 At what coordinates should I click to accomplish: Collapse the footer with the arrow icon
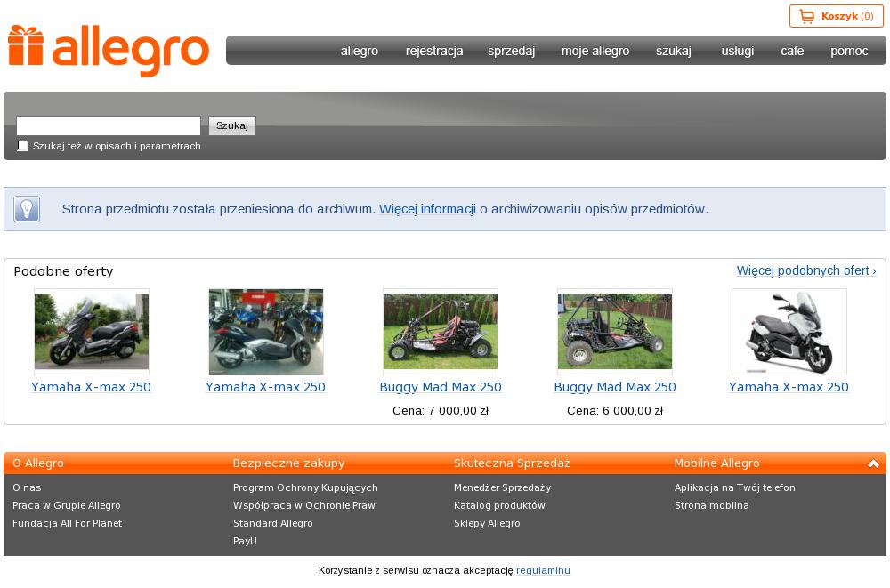point(873,463)
